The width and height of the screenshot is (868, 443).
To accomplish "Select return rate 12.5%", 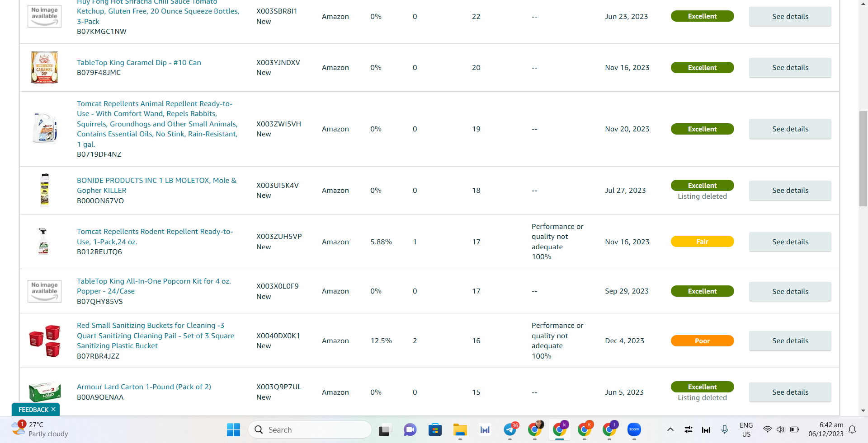I will click(x=381, y=341).
